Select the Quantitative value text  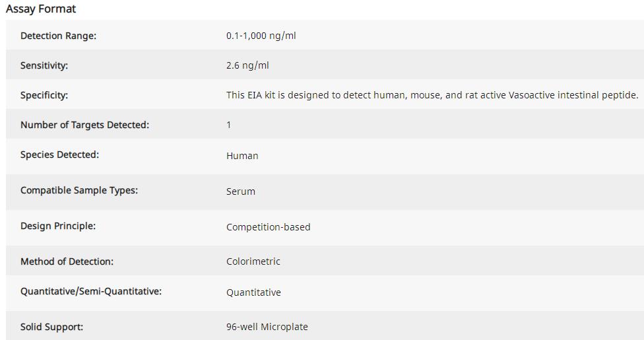coord(253,292)
